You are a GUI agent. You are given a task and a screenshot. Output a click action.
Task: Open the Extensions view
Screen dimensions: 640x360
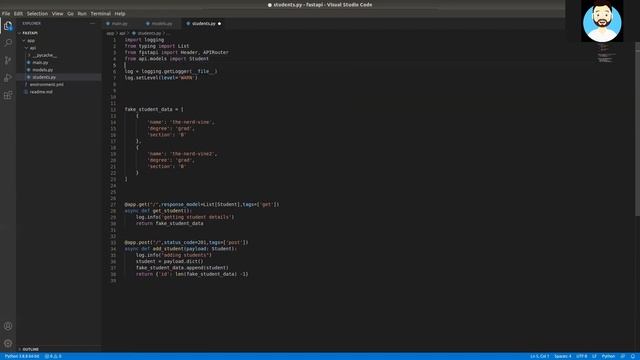[8, 96]
